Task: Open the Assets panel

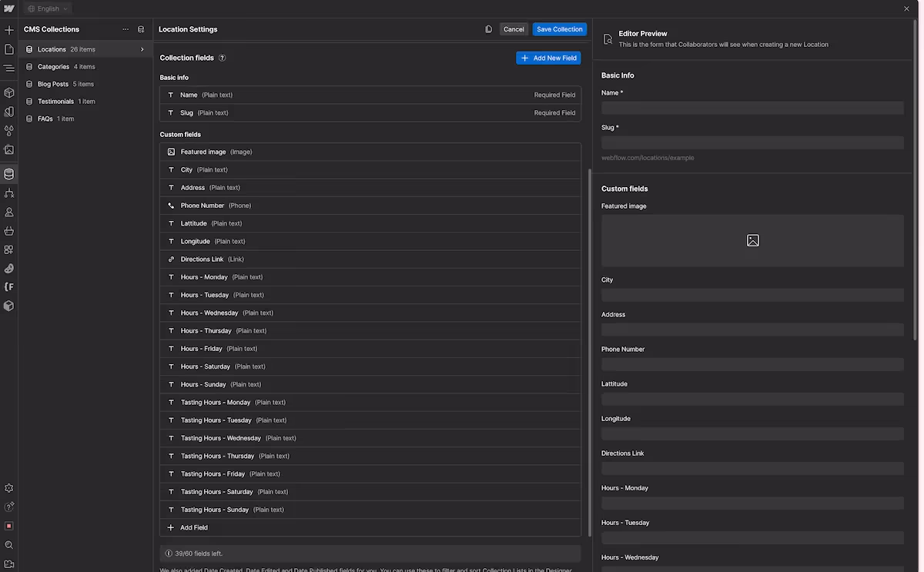Action: pyautogui.click(x=9, y=150)
